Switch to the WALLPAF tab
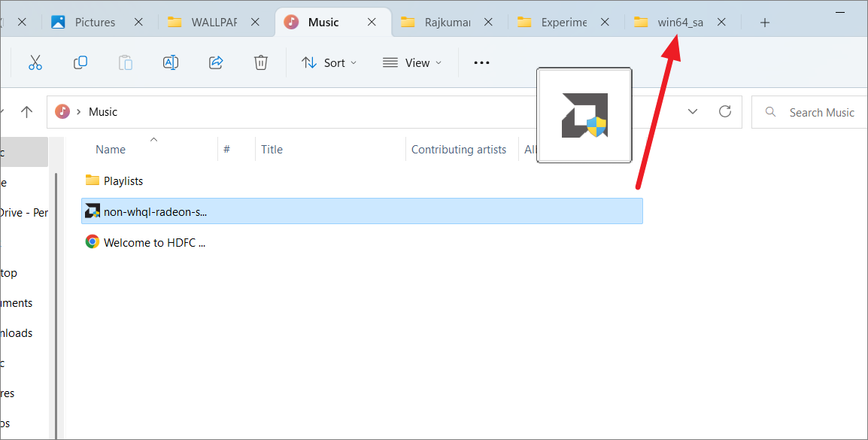Screen dimensions: 868x440 tap(214, 22)
